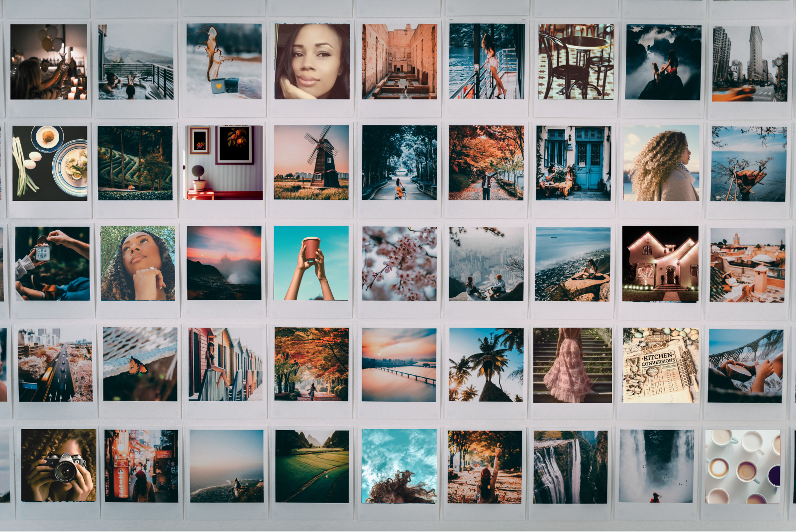The image size is (796, 532).
Task: Open the pink dress on stairs photo
Action: (x=573, y=365)
